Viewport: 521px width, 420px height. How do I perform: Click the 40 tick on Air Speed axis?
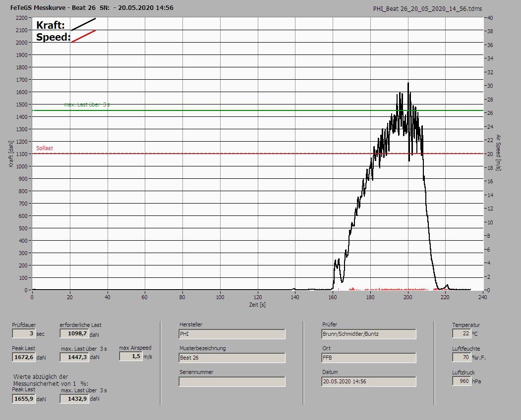(490, 18)
